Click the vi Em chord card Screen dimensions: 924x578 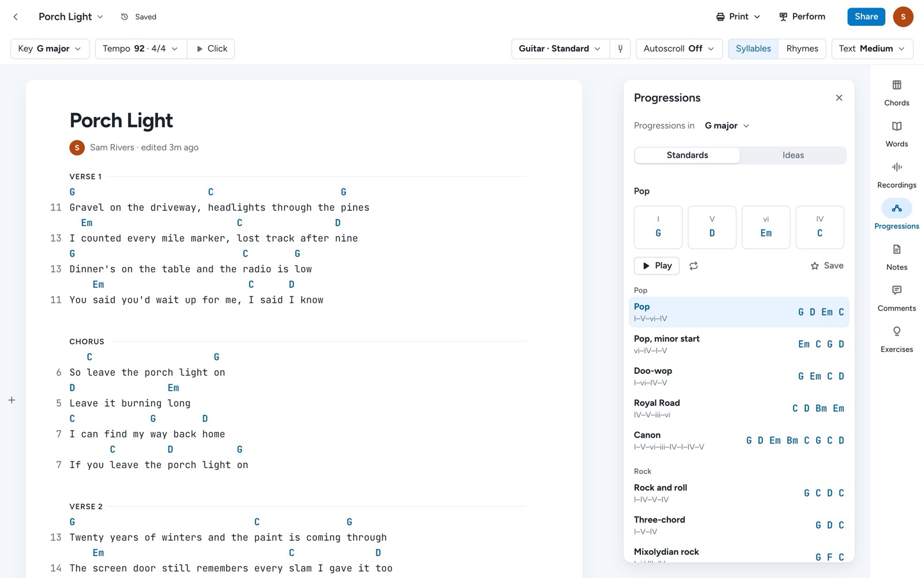(766, 227)
